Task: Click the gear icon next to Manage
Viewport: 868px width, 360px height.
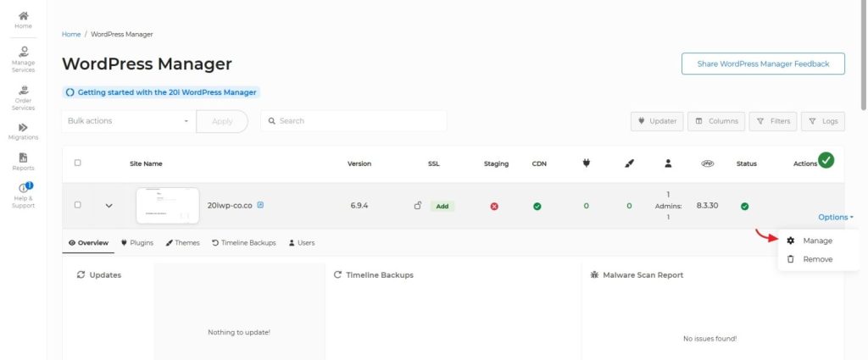Action: (791, 241)
